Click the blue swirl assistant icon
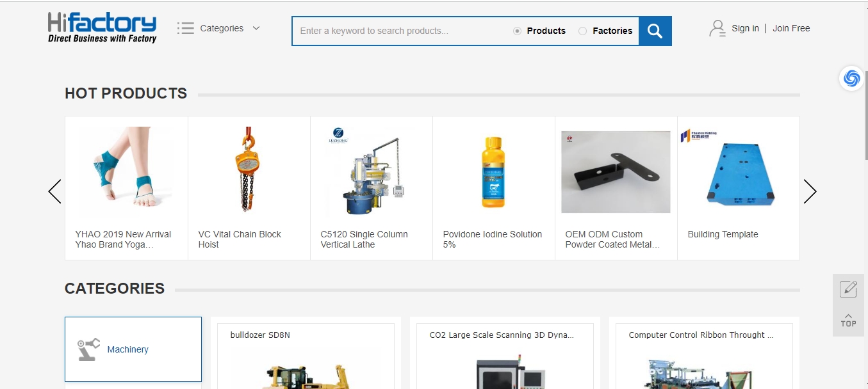868x389 pixels. point(851,78)
